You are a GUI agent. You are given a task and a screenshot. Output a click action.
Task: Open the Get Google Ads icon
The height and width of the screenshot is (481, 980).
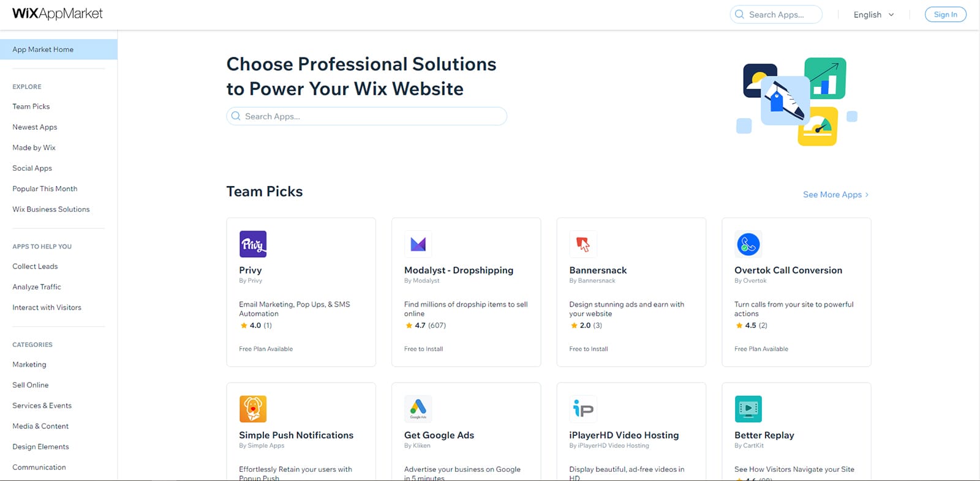pos(418,409)
